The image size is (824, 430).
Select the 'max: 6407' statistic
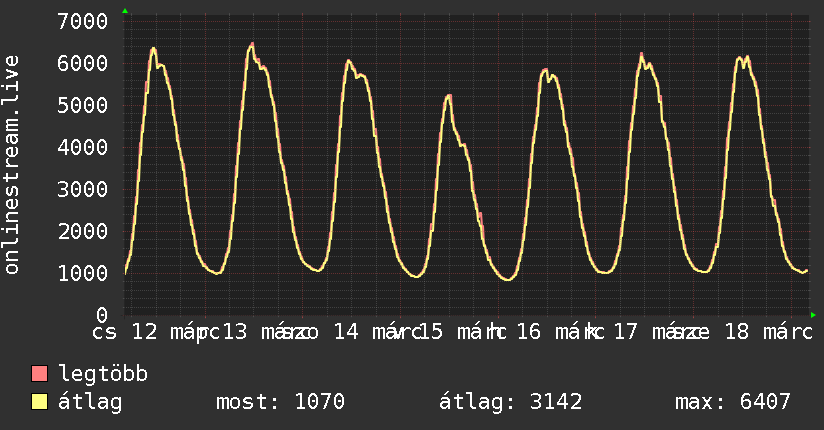coord(733,402)
